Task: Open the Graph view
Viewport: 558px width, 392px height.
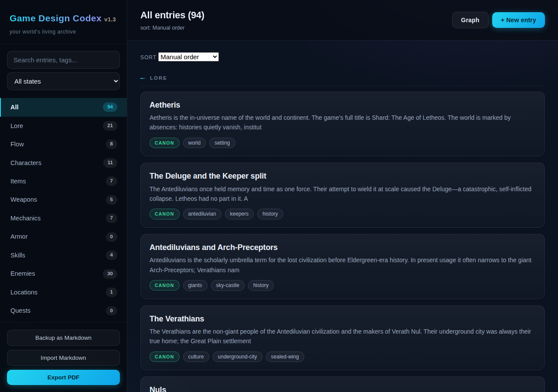Action: coord(470,20)
